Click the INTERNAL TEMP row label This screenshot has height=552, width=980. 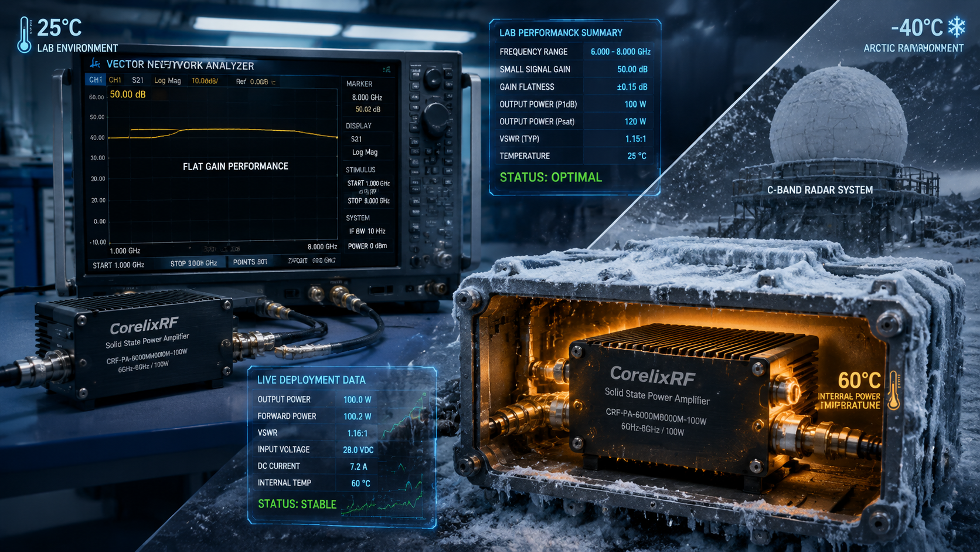284,483
